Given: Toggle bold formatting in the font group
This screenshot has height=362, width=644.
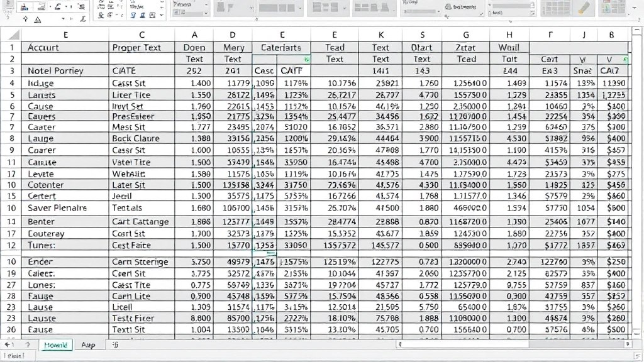Looking at the screenshot, I should [66, 6].
